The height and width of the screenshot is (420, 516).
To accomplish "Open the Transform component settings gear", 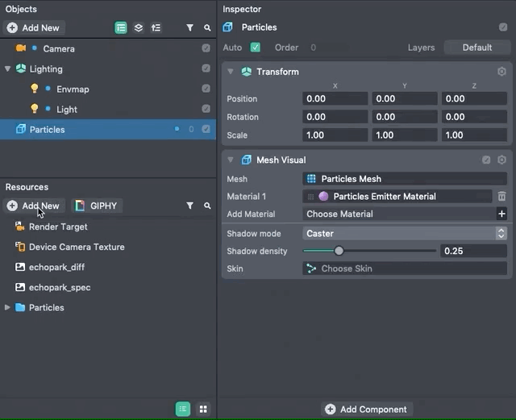I will pyautogui.click(x=501, y=72).
